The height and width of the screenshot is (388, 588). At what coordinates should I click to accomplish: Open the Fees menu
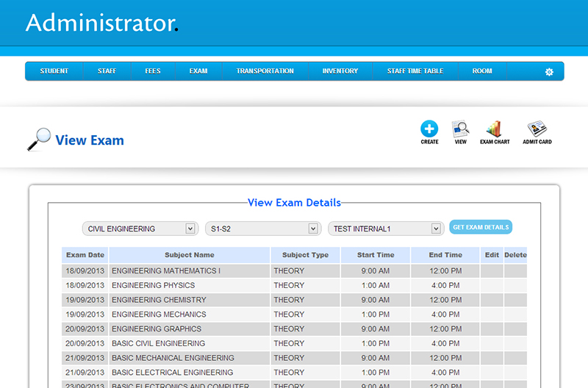tap(153, 71)
